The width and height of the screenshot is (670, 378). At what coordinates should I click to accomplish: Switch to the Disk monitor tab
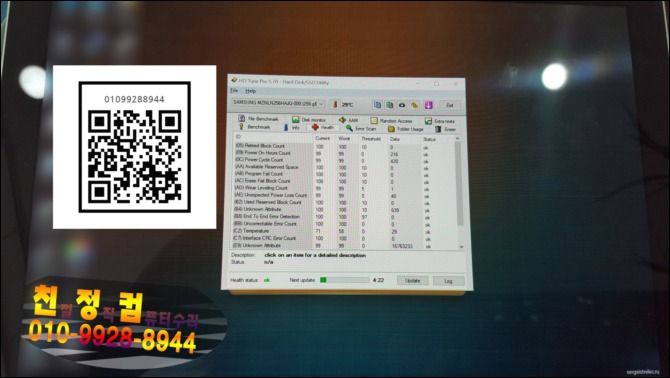tap(309, 120)
